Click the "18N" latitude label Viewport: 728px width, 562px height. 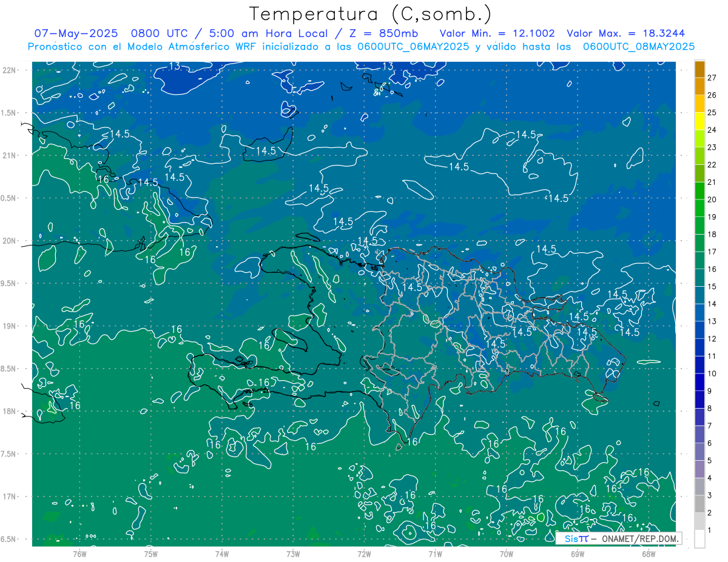[x=10, y=411]
